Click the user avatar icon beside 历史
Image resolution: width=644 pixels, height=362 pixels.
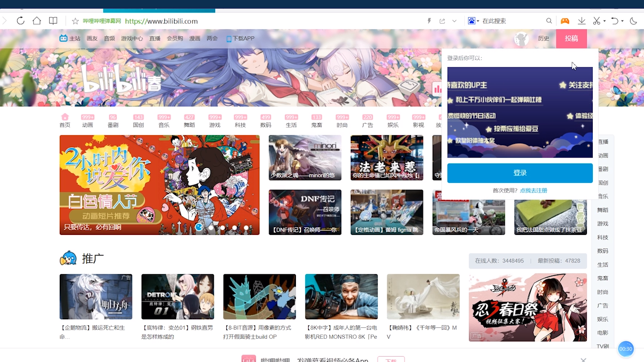click(x=521, y=39)
